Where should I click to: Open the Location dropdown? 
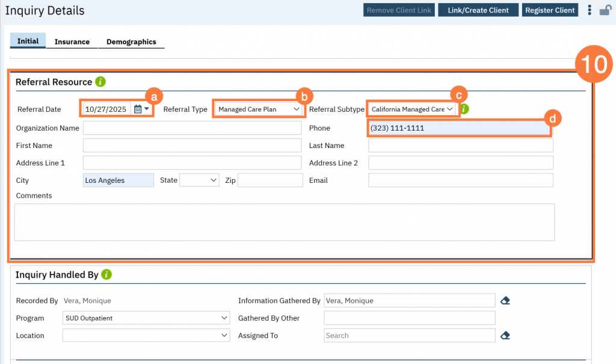click(x=146, y=335)
